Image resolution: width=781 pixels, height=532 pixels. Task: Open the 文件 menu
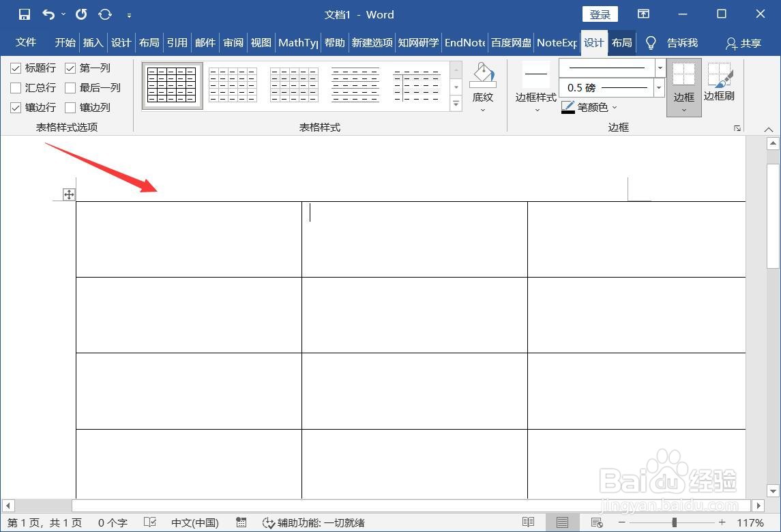(x=25, y=42)
